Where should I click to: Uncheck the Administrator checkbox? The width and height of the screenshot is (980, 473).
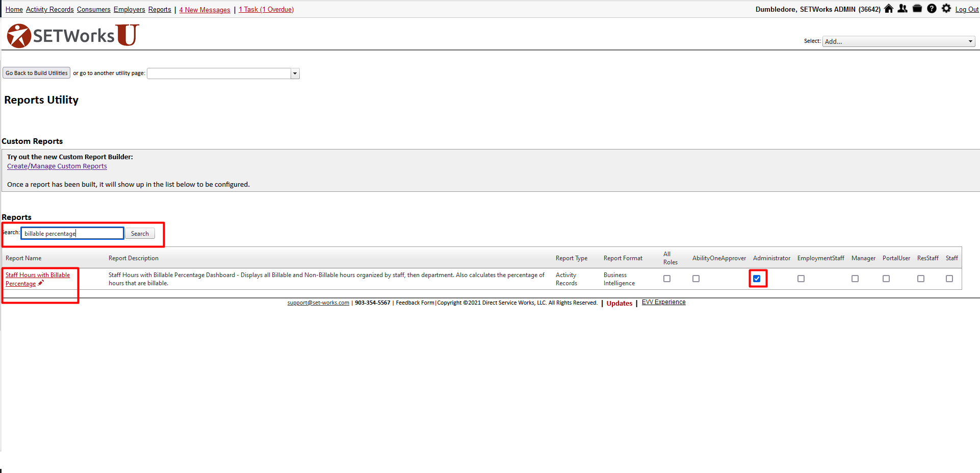pos(757,279)
